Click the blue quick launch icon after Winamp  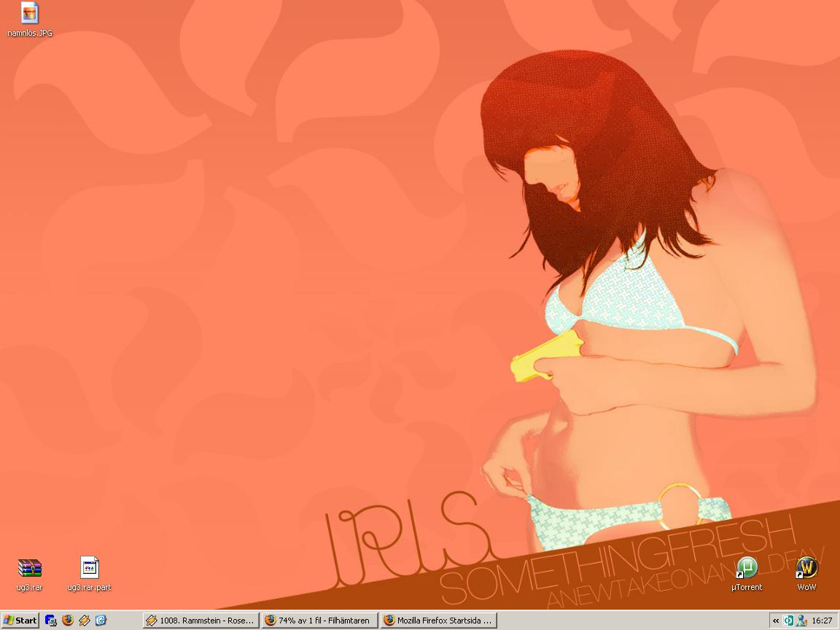(101, 621)
